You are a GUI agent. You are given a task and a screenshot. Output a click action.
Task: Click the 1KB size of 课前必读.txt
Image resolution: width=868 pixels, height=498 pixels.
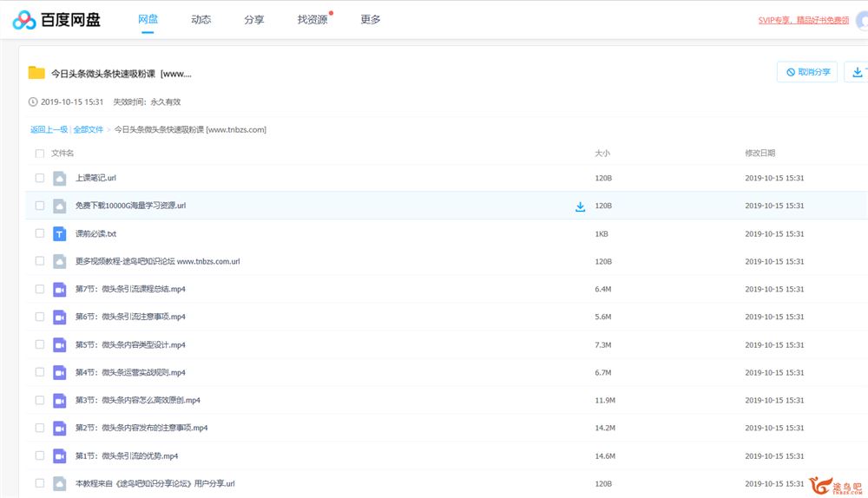pos(602,234)
